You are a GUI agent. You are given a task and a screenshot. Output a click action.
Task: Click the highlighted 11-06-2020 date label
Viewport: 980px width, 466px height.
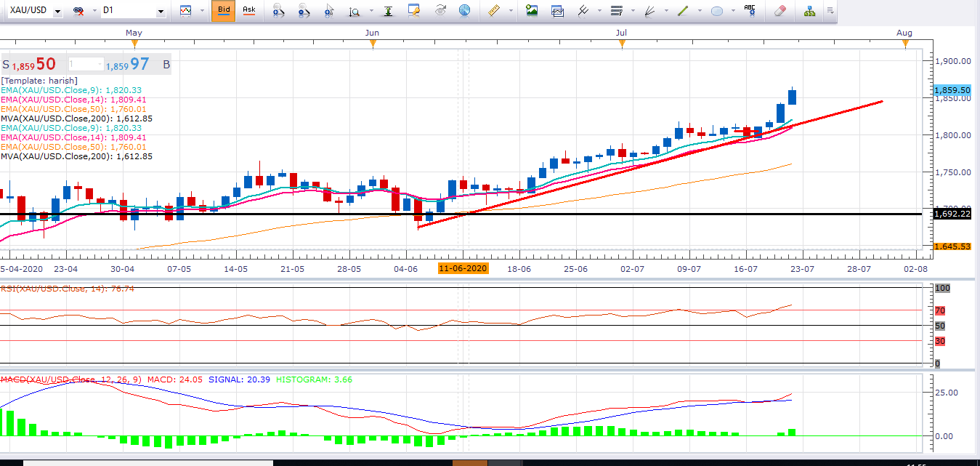(463, 268)
